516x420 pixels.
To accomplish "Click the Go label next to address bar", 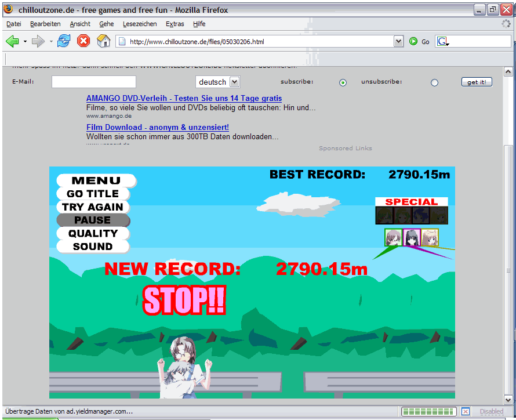I will tap(426, 42).
